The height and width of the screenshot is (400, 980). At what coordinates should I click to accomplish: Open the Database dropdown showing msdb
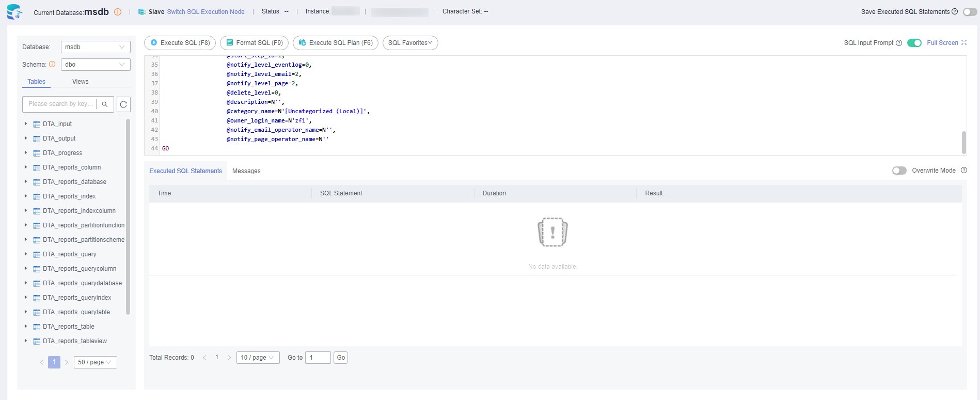point(96,47)
